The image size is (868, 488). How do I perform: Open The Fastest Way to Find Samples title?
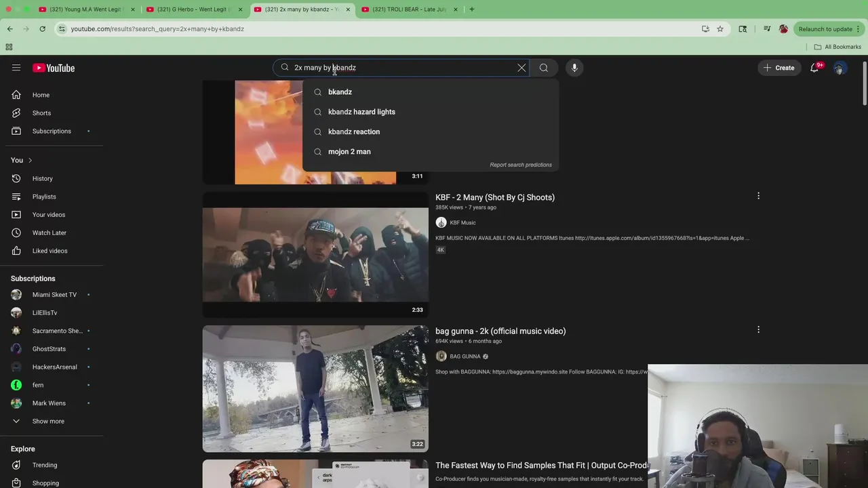pos(542,466)
